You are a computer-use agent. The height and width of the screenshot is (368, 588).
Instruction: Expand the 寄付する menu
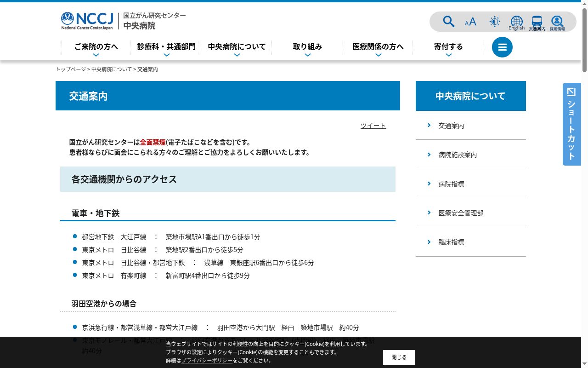(448, 48)
